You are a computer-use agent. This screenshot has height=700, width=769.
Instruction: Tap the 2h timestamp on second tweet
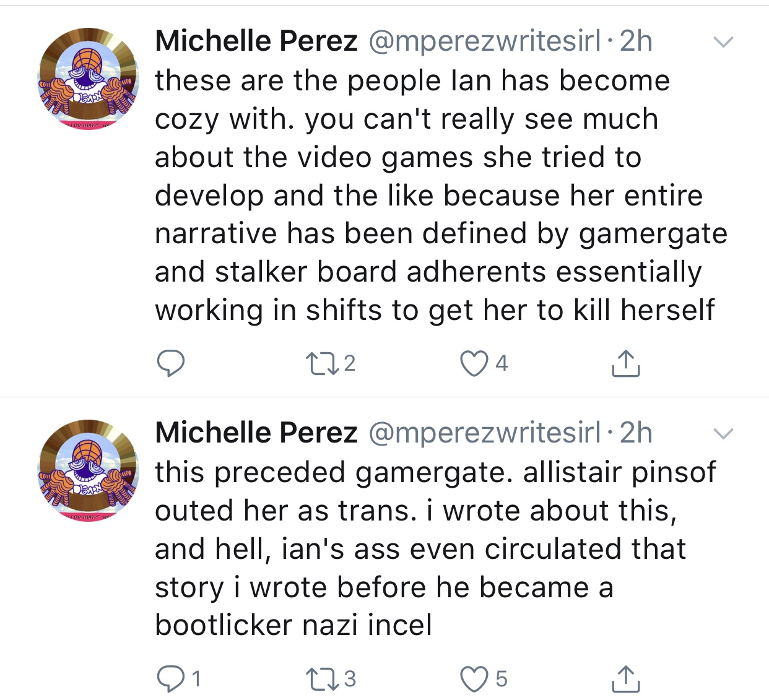click(636, 432)
